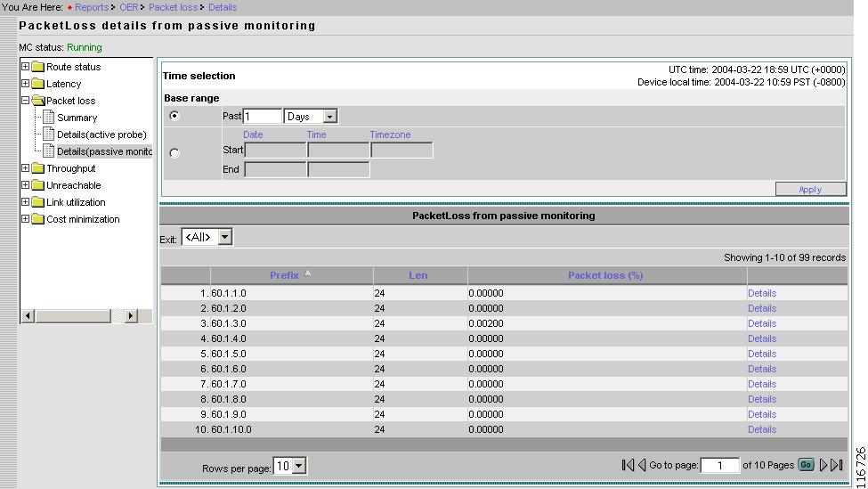The width and height of the screenshot is (868, 489).
Task: Click the open Packet loss folder icon
Action: (37, 101)
